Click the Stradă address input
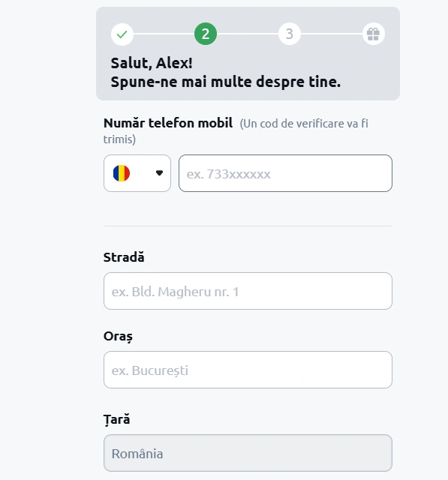The image size is (448, 480). [x=248, y=291]
